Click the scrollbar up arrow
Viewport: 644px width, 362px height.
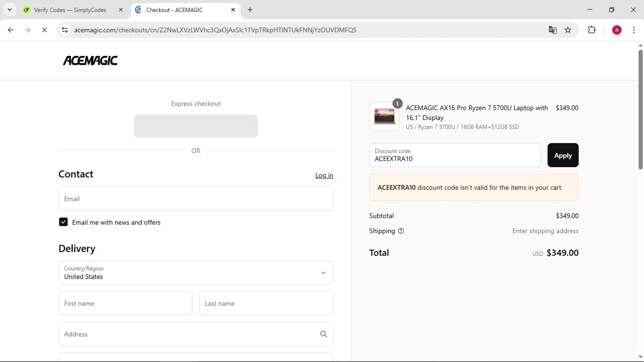click(640, 45)
